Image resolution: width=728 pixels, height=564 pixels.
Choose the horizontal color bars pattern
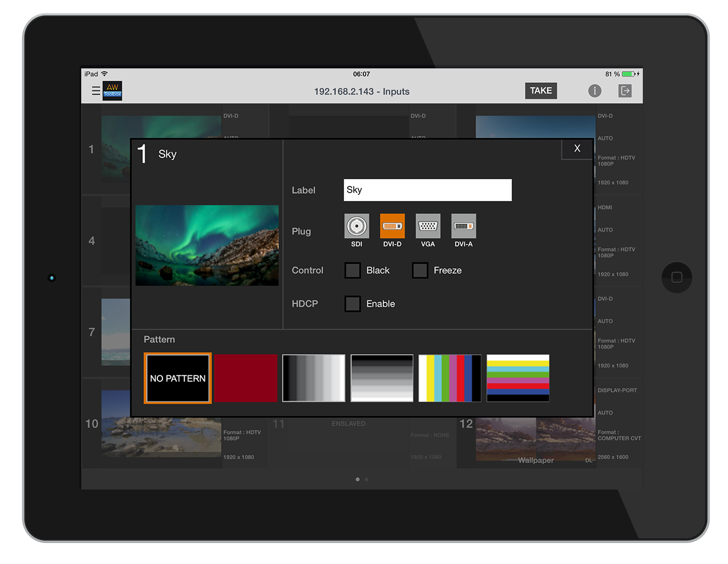pyautogui.click(x=518, y=378)
